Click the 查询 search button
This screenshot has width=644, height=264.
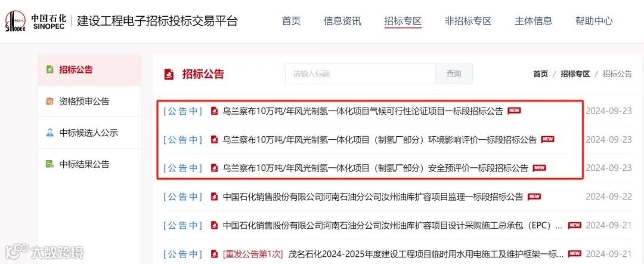click(x=454, y=74)
